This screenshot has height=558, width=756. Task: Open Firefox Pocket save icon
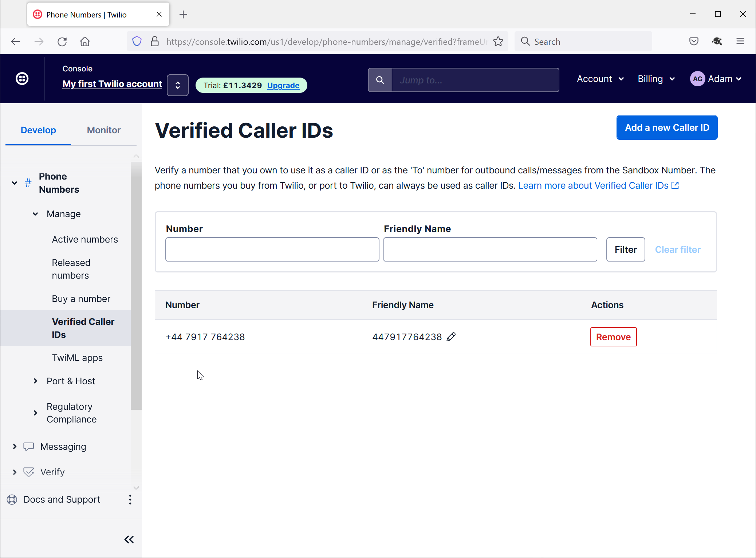(x=694, y=42)
